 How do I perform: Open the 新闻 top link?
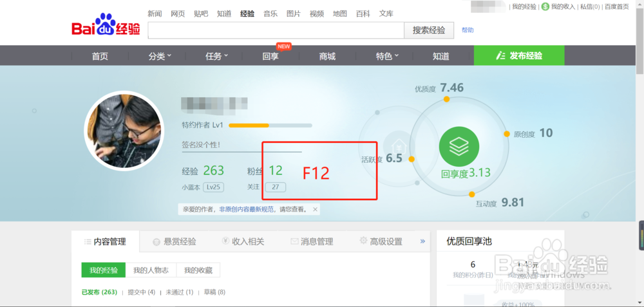coord(155,14)
